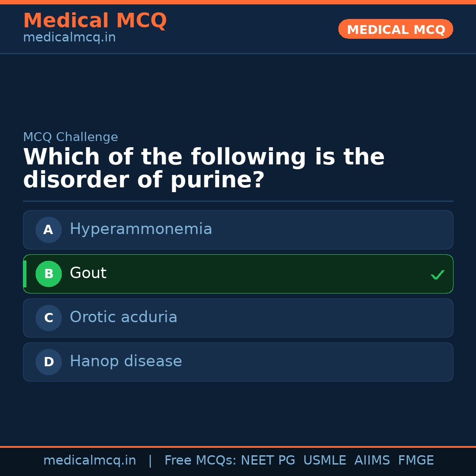
Task: Click medicalmcq.in in the footer
Action: tap(90, 460)
